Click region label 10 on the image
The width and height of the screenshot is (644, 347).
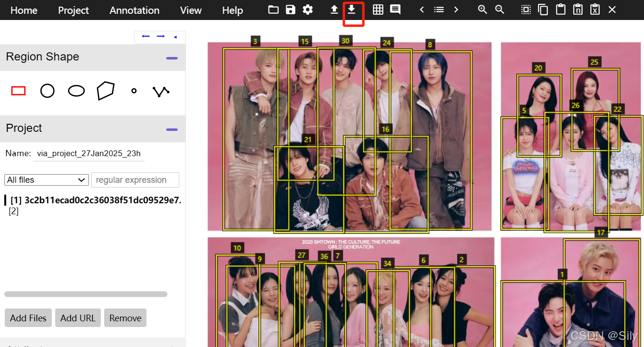click(x=237, y=248)
